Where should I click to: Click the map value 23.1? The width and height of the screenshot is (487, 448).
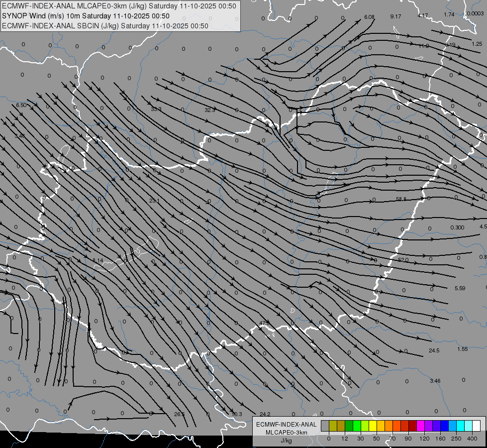pyautogui.click(x=154, y=201)
